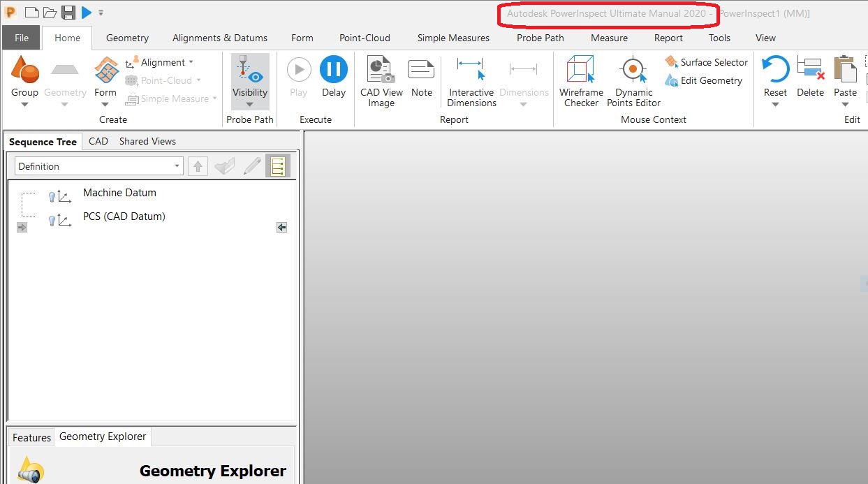Open the Definition combo box

point(98,166)
